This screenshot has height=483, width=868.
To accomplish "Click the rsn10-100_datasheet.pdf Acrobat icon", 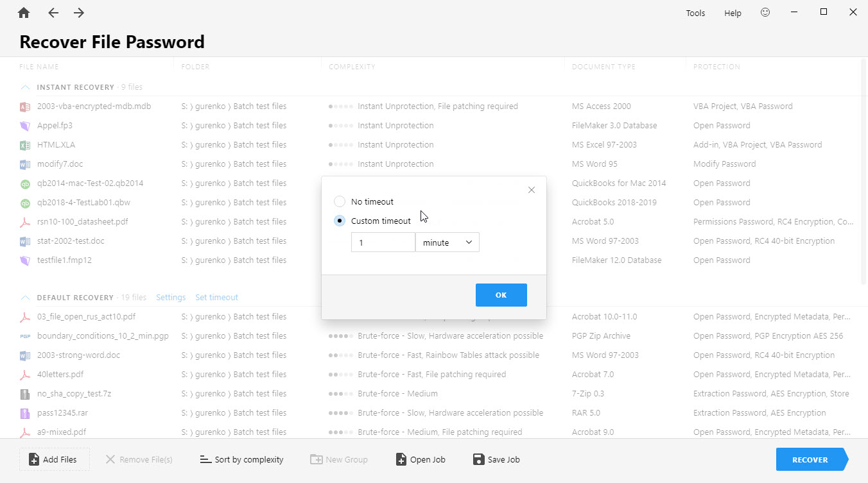I will 25,222.
